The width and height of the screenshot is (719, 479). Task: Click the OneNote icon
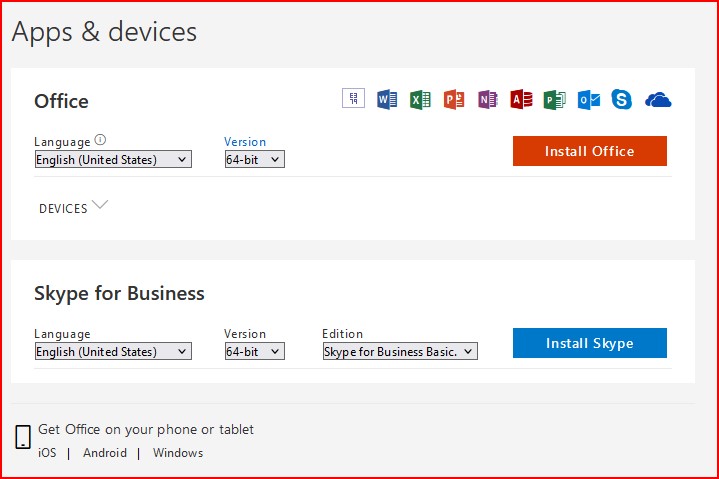pos(487,99)
